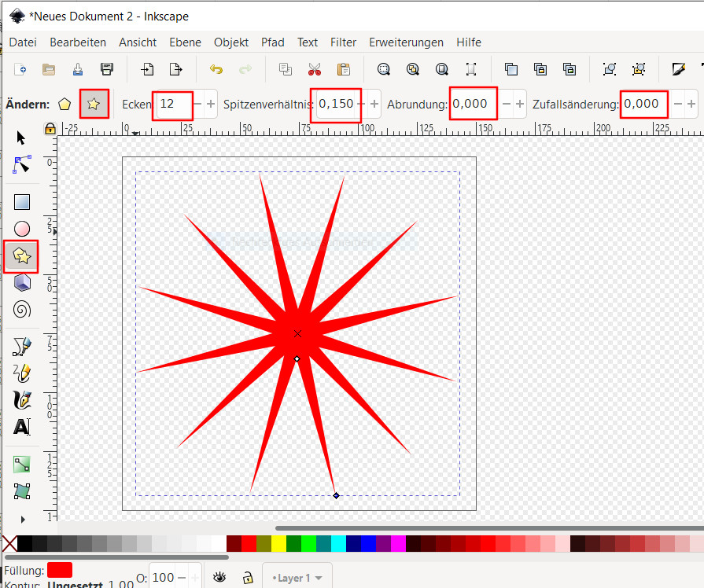Viewport: 704px width, 588px height.
Task: Decrease Zufallsänderung value
Action: coord(678,104)
